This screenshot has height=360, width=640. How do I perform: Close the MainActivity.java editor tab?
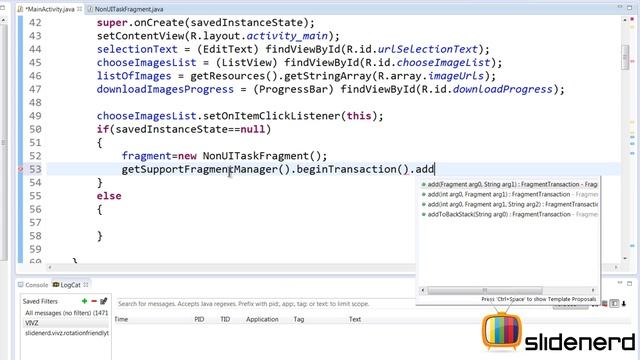click(79, 9)
